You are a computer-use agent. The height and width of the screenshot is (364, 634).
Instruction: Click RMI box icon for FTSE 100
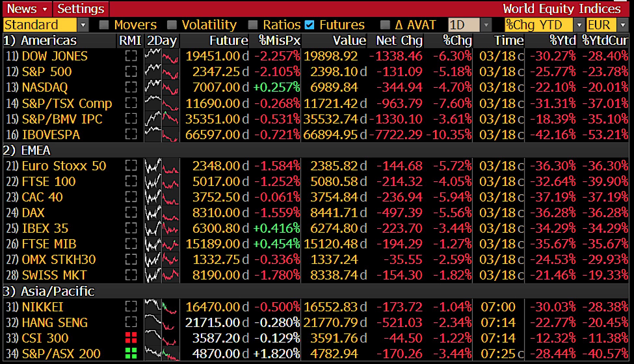pyautogui.click(x=131, y=182)
